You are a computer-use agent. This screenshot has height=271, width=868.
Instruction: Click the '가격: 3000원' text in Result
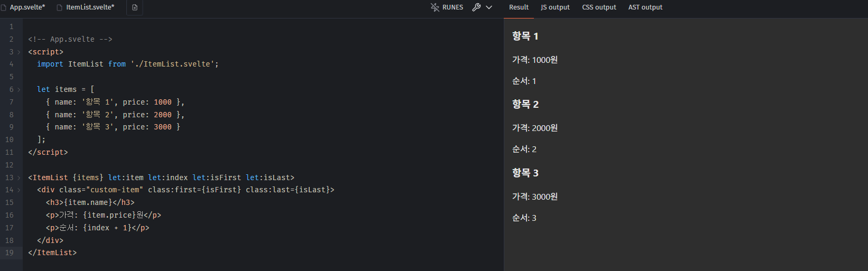(535, 197)
